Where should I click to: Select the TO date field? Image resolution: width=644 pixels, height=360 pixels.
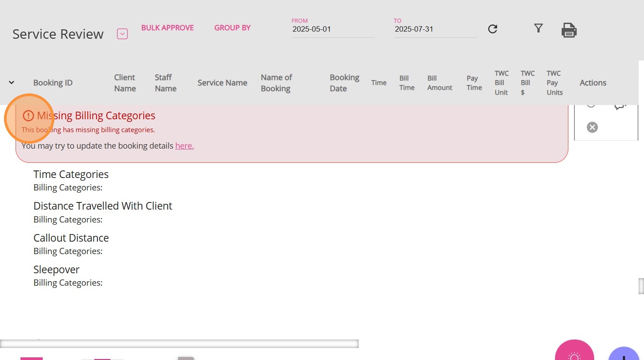tap(435, 29)
